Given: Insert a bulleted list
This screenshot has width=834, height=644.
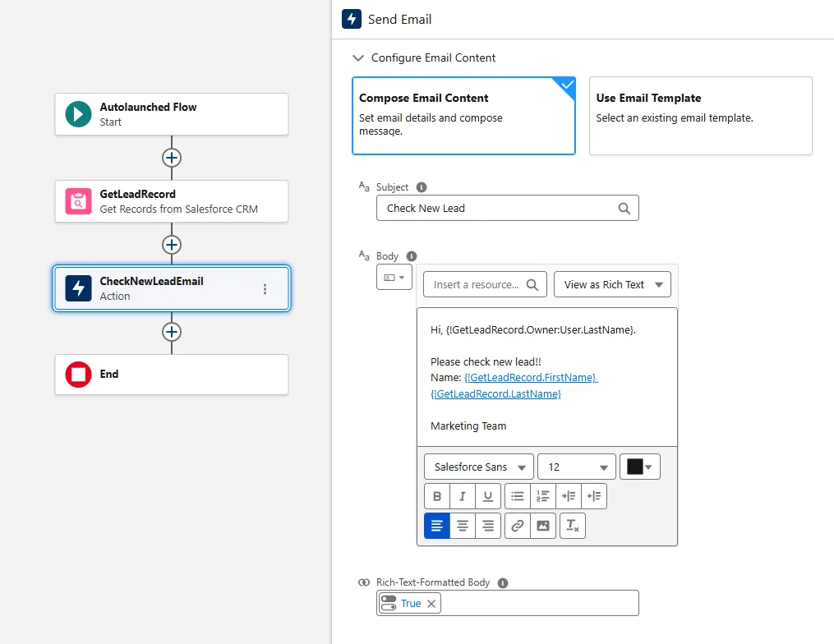Looking at the screenshot, I should (518, 496).
